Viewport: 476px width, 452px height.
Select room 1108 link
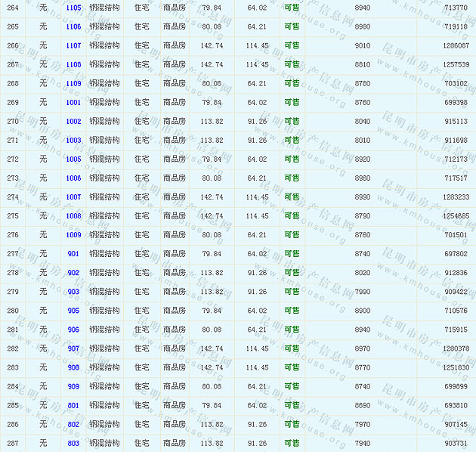pyautogui.click(x=73, y=64)
